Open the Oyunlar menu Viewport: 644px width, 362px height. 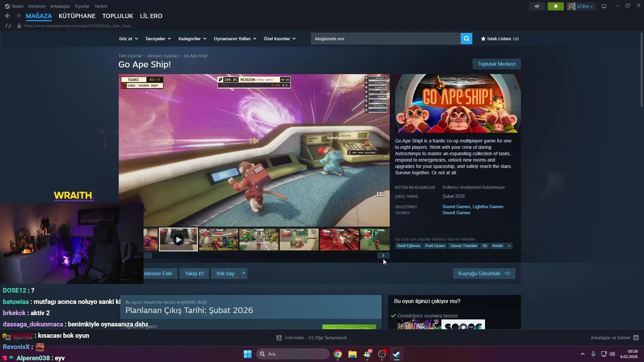click(83, 6)
